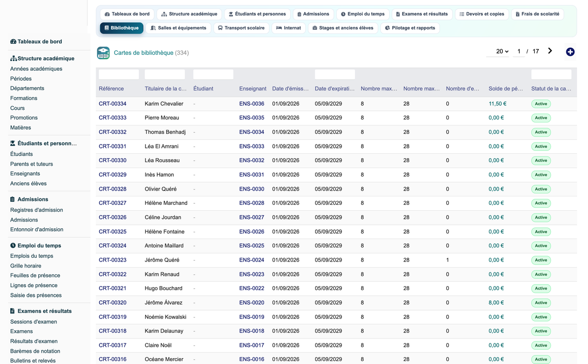Follow the ENS-0020 teacher link

click(x=252, y=303)
